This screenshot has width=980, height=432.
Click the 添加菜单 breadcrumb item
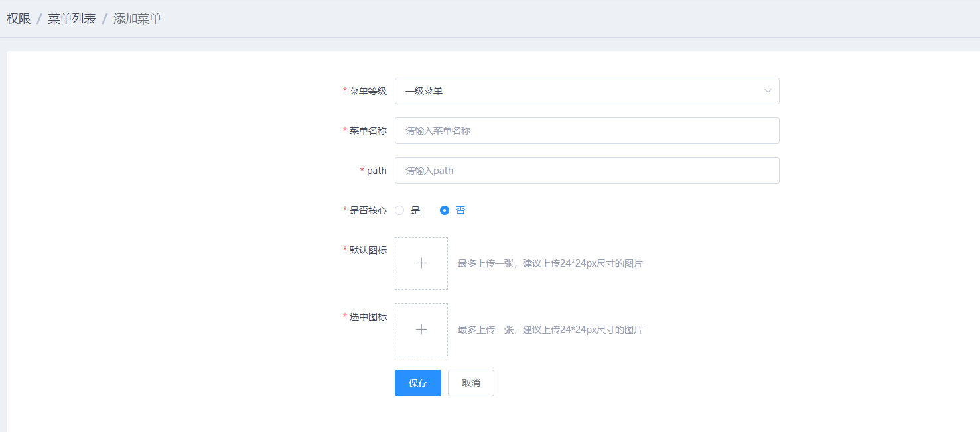pos(137,19)
